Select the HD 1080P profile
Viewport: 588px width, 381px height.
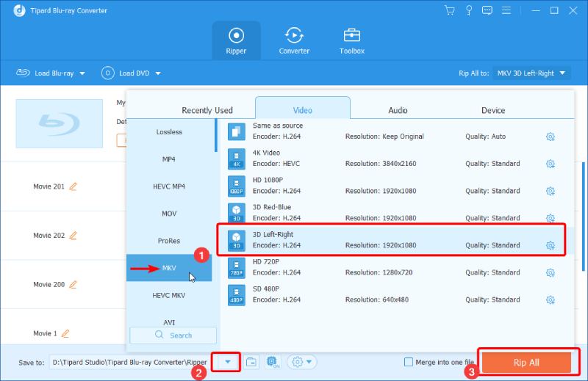pyautogui.click(x=396, y=186)
